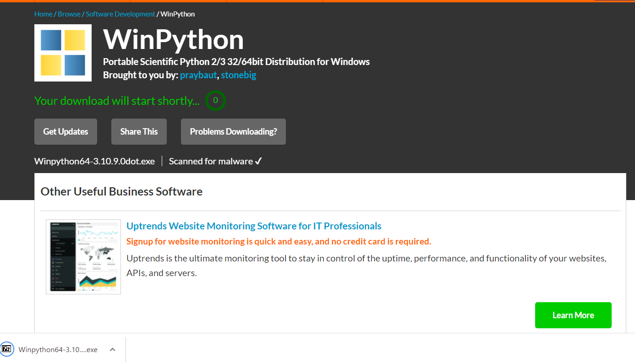The image size is (635, 364).
Task: Click the WinPython page title
Action: tap(174, 39)
